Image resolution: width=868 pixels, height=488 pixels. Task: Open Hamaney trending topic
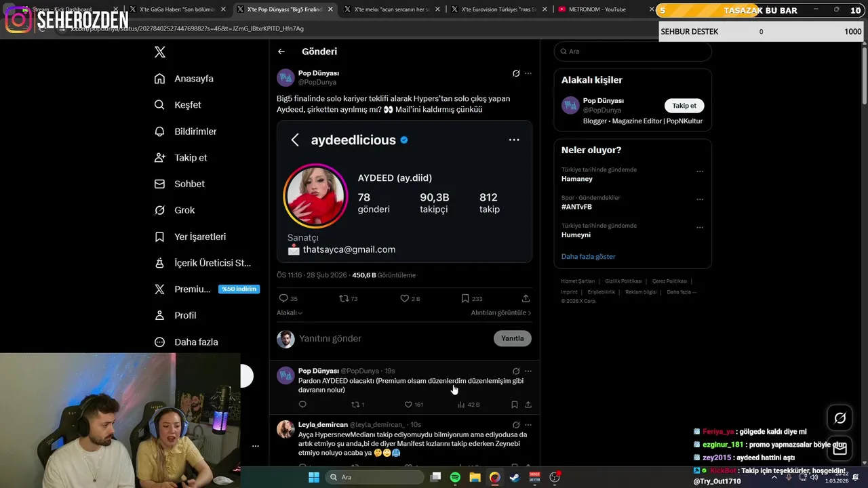click(x=577, y=179)
